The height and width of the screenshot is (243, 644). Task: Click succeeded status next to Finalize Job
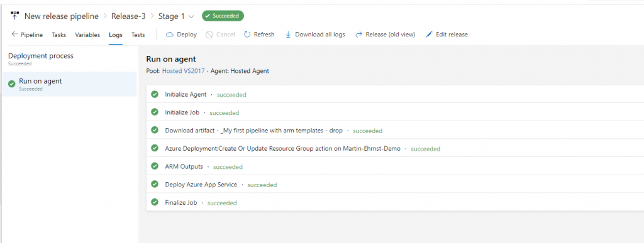(x=222, y=203)
